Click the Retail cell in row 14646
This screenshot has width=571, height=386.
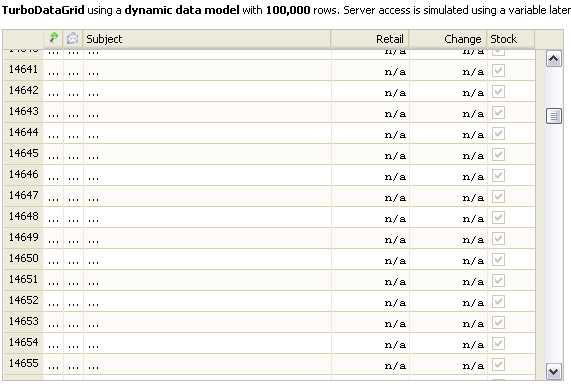pyautogui.click(x=370, y=175)
